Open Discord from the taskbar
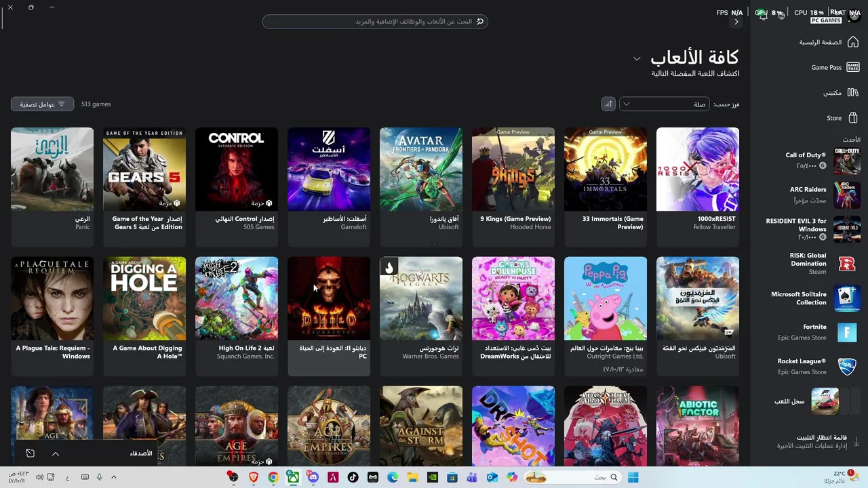The width and height of the screenshot is (868, 488). (x=313, y=477)
